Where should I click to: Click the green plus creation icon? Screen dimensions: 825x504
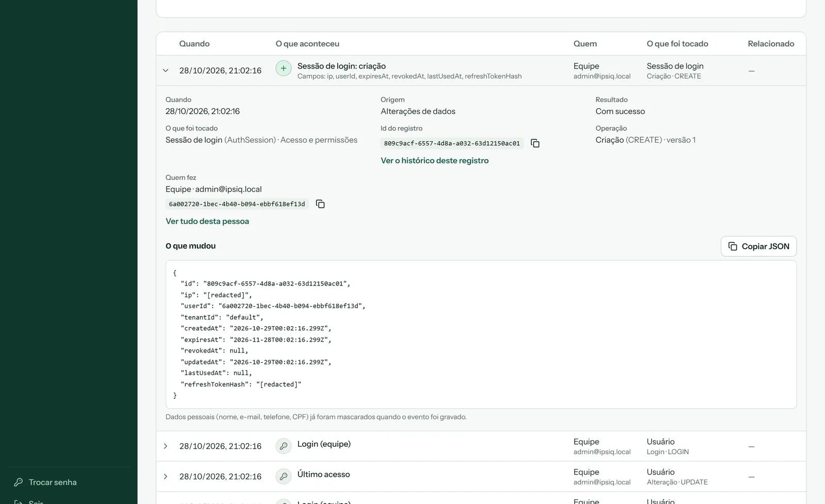(284, 68)
